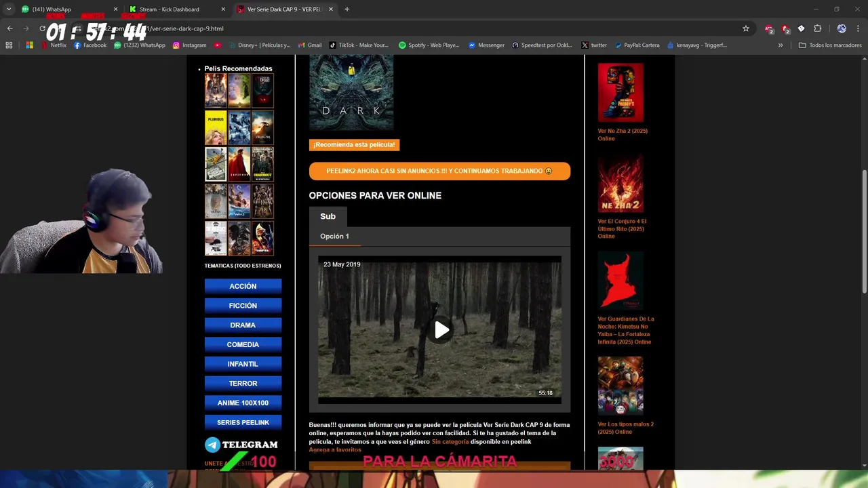This screenshot has width=868, height=488.
Task: Click the Dark series poster image
Action: [351, 93]
